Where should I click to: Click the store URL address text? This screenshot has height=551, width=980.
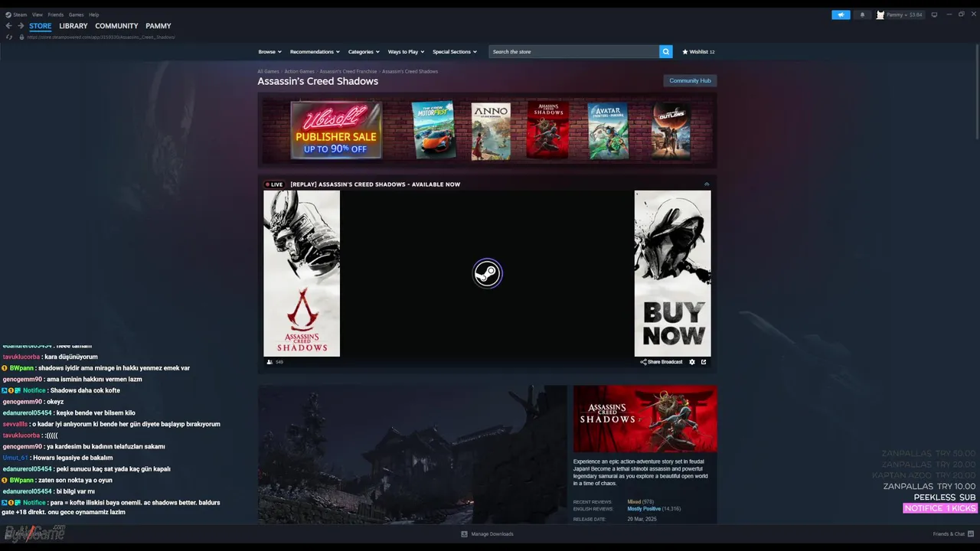pyautogui.click(x=101, y=37)
